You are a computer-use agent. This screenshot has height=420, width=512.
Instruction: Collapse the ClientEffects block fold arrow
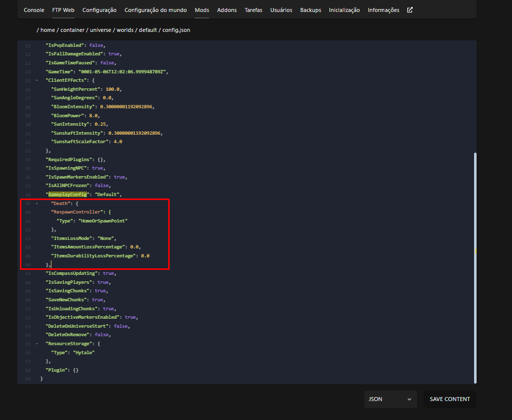(36, 80)
